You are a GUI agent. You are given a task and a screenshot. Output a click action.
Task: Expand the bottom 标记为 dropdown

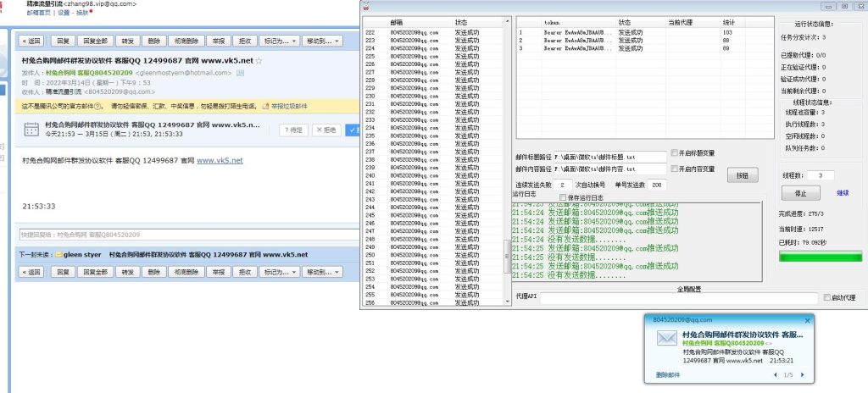(279, 272)
